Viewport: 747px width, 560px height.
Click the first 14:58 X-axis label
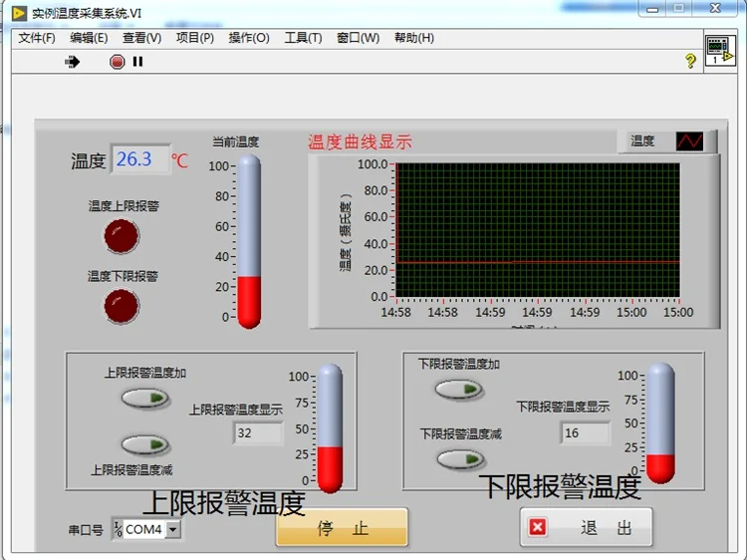pyautogui.click(x=395, y=313)
